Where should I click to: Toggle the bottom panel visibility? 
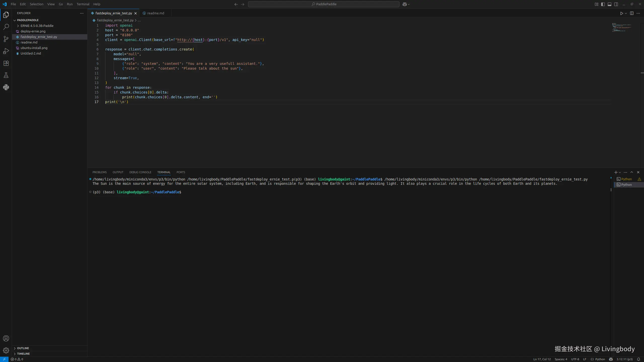(610, 4)
